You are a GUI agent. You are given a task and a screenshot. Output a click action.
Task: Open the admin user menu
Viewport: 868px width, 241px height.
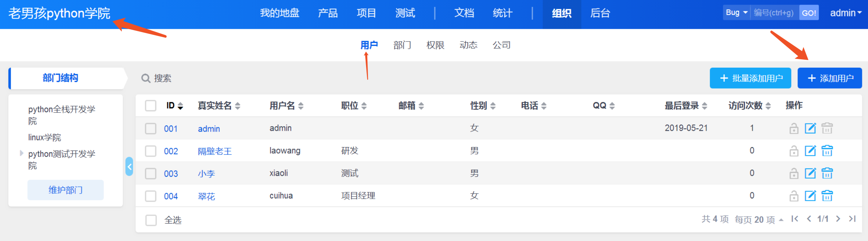click(845, 13)
